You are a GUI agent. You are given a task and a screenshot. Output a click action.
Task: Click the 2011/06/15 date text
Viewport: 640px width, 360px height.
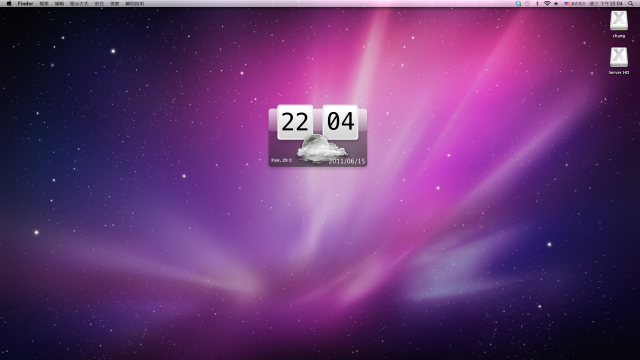[347, 161]
